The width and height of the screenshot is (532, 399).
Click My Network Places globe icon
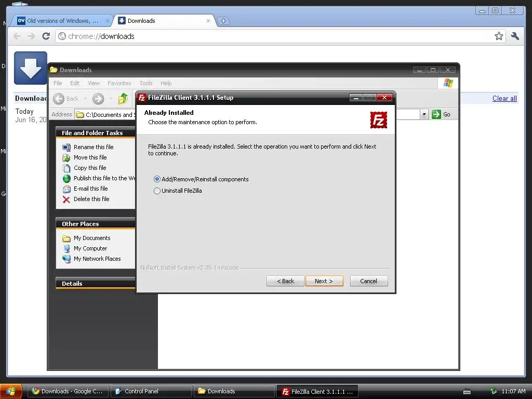66,259
